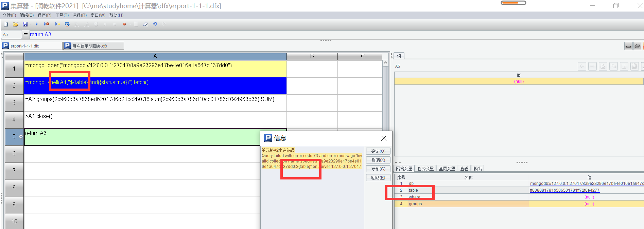Viewport: 644px width, 229px height.
Task: Collapse row 5 with the minus toggle
Action: (x=21, y=137)
